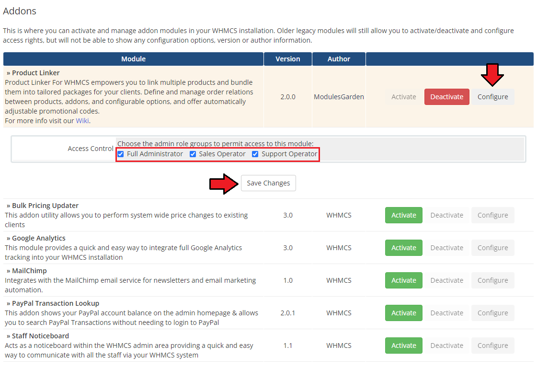Activate PayPal Transaction Lookup addon
The width and height of the screenshot is (537, 392).
tap(403, 313)
